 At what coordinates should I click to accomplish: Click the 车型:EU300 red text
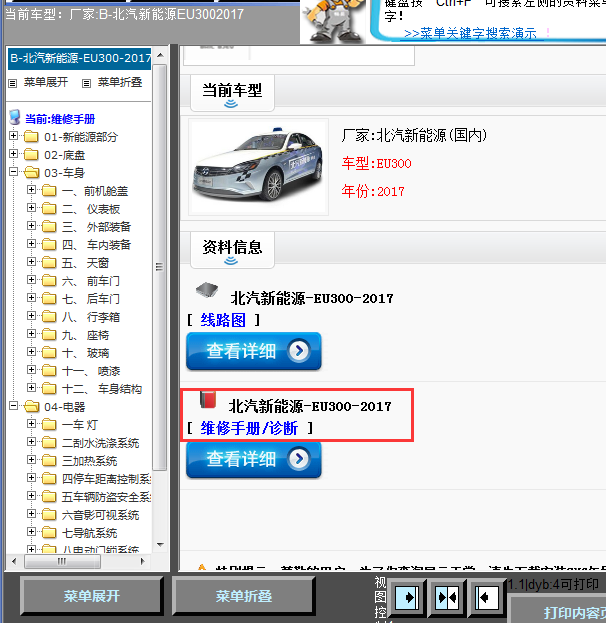(x=376, y=163)
